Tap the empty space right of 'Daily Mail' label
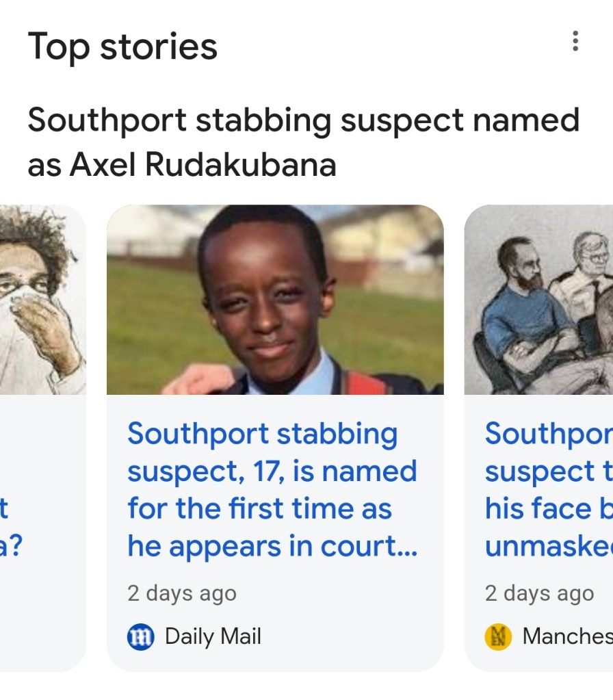This screenshot has width=613, height=700. (349, 637)
